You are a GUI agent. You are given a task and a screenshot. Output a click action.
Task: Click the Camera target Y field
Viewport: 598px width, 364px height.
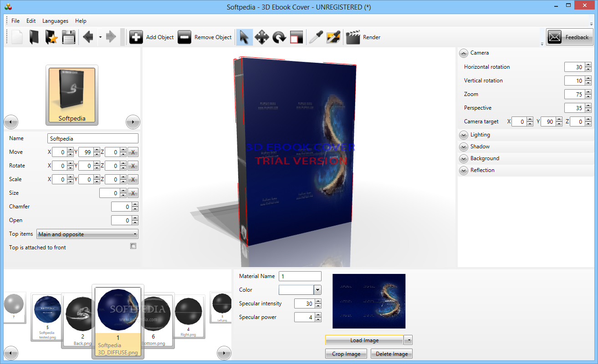point(547,121)
